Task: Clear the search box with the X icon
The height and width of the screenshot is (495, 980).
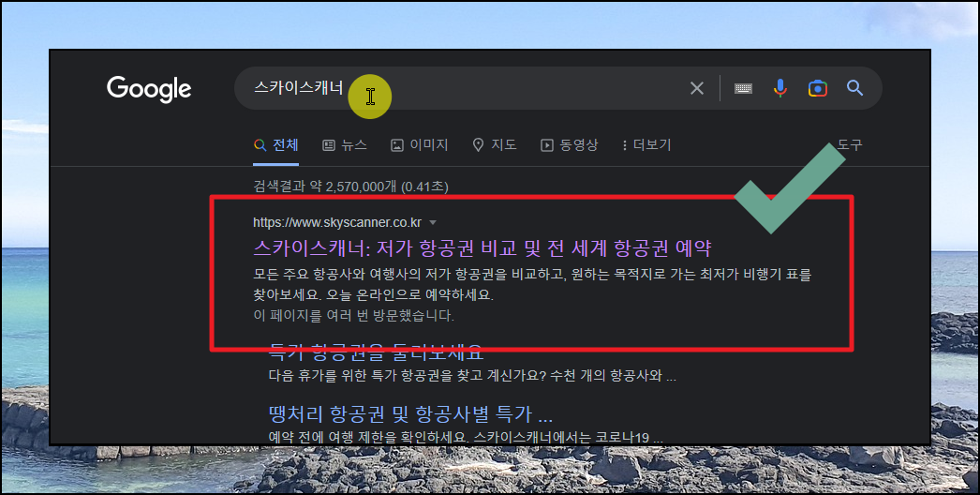Action: click(x=697, y=88)
